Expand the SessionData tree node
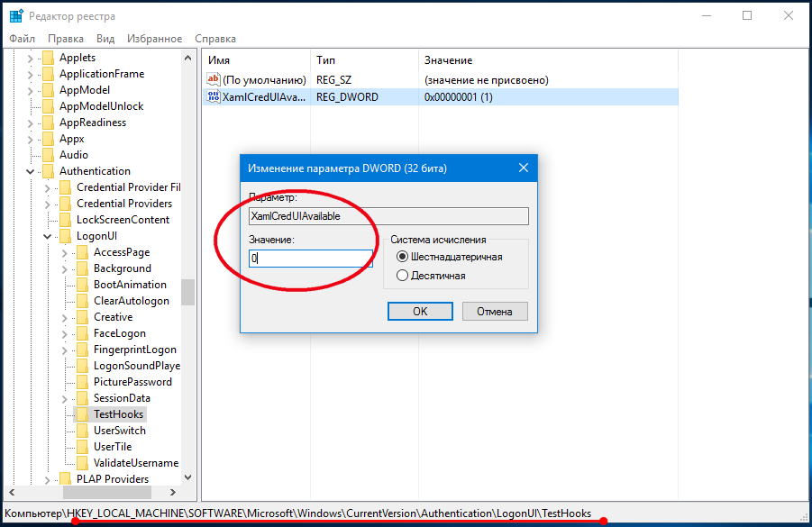The height and width of the screenshot is (527, 812). (64, 399)
